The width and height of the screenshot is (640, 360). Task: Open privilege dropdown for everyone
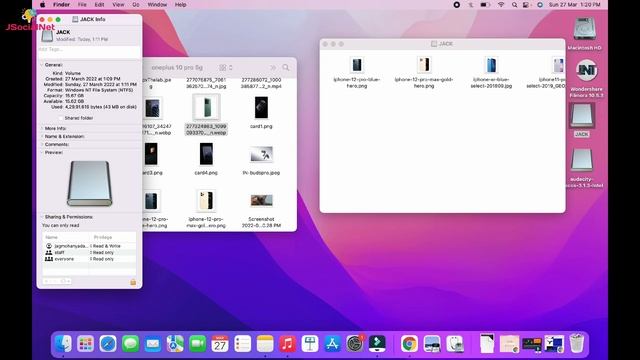coord(102,259)
